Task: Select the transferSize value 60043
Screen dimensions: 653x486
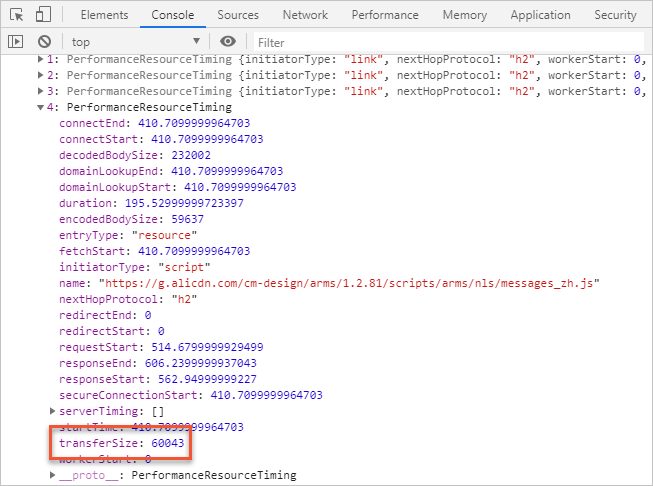Action: click(168, 443)
